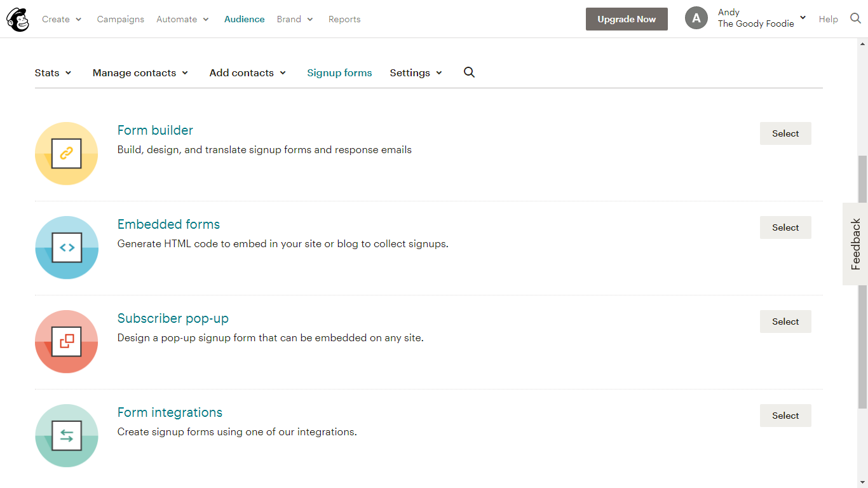This screenshot has width=868, height=488.
Task: Open the Automate dropdown menu
Action: coord(182,19)
